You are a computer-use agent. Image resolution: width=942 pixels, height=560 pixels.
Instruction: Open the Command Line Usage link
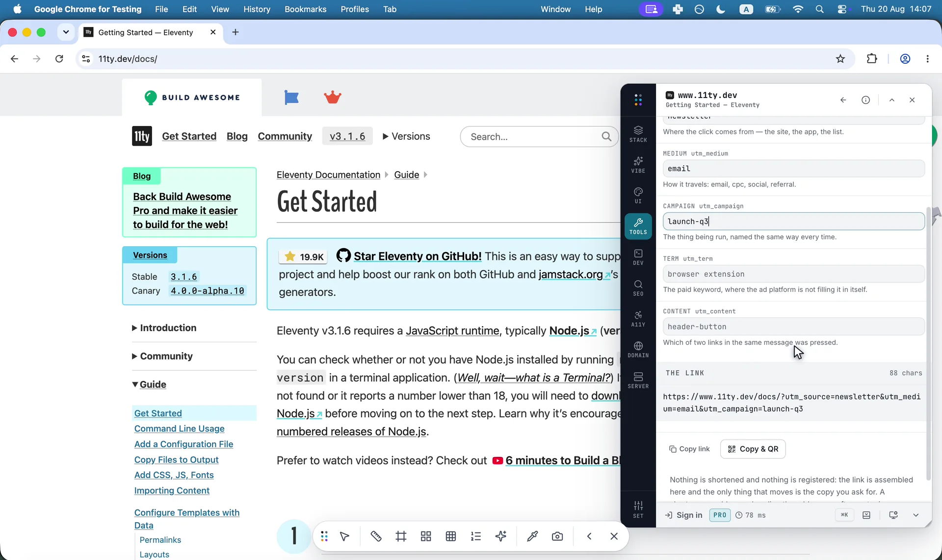[179, 429]
